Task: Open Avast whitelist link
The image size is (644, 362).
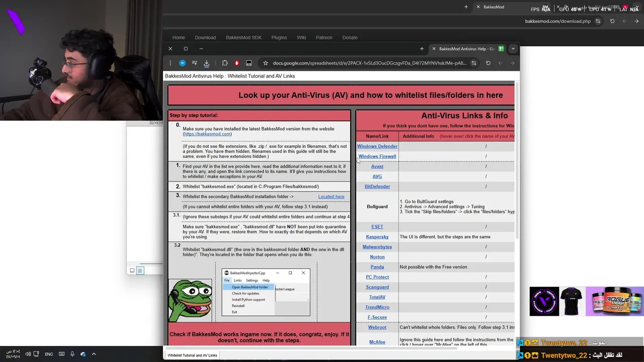Action: pyautogui.click(x=377, y=166)
